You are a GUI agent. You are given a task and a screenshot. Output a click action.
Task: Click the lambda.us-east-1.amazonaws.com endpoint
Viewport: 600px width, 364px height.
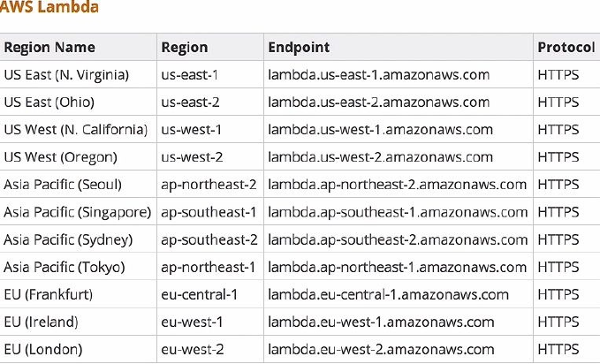click(x=378, y=75)
